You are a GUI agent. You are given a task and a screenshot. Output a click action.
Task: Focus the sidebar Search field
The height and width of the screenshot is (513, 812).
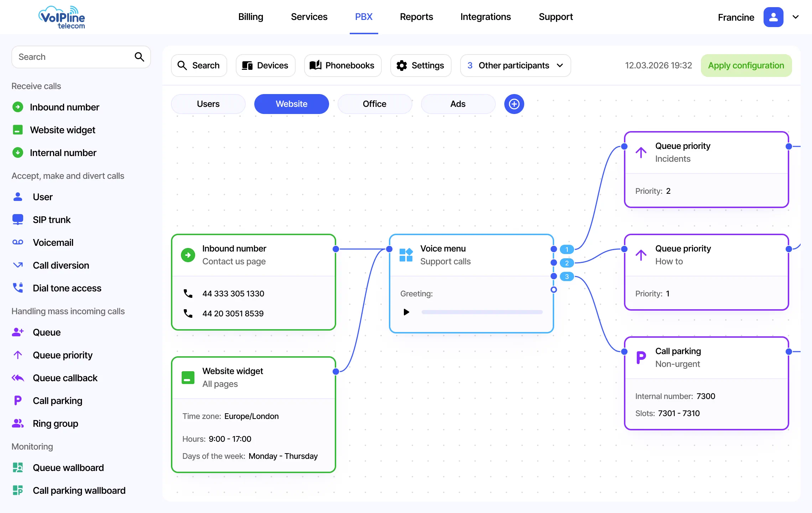[x=81, y=57]
